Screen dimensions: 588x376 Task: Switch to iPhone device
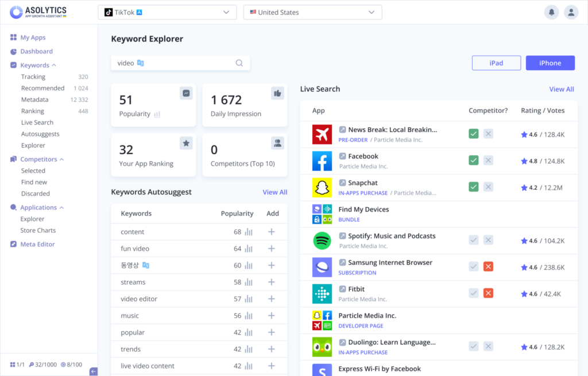(550, 63)
